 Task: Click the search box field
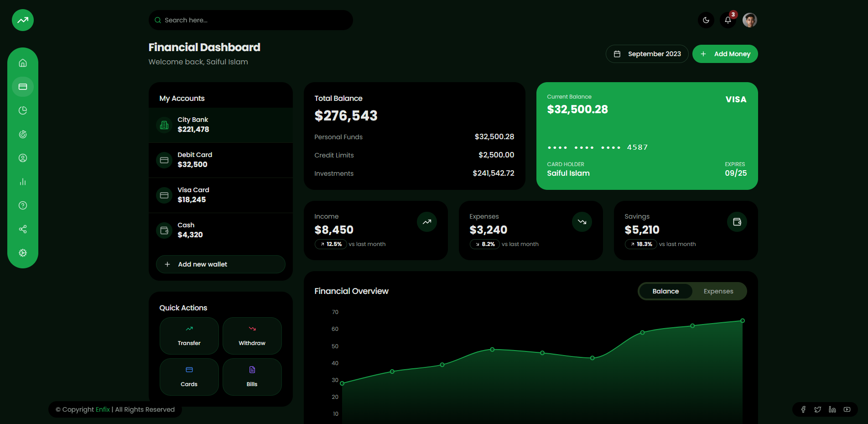click(251, 20)
